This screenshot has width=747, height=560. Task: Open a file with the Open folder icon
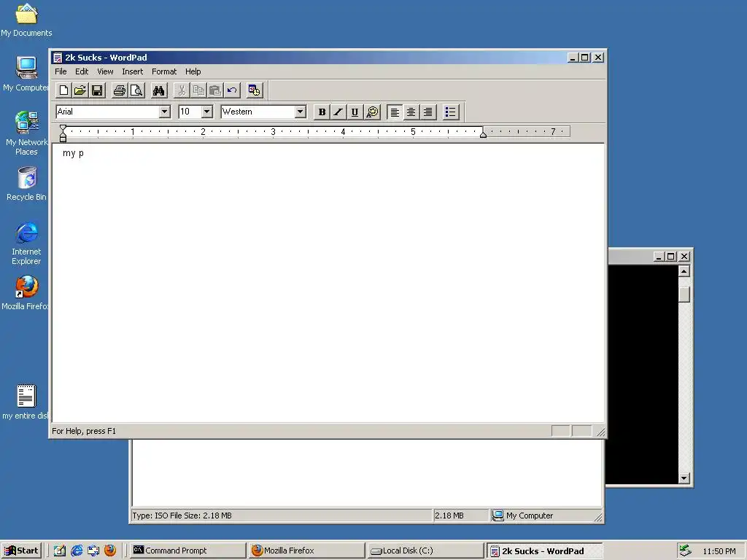(x=80, y=90)
